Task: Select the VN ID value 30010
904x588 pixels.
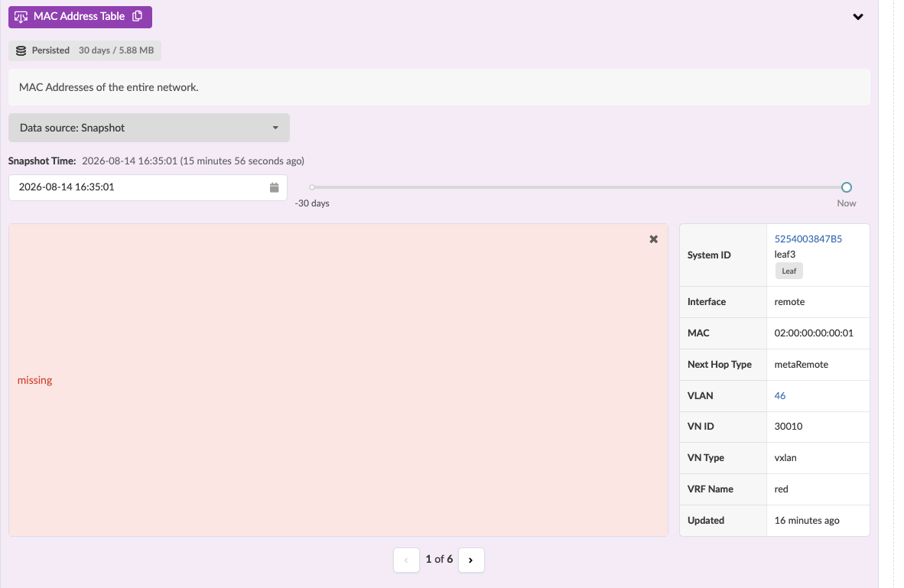Action: (788, 427)
